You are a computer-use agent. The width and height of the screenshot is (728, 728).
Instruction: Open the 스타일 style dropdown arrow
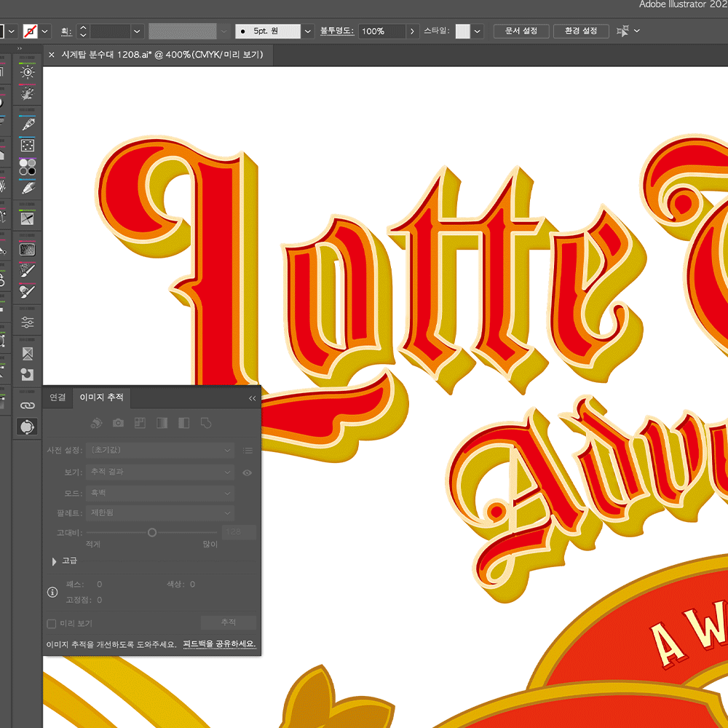click(477, 31)
